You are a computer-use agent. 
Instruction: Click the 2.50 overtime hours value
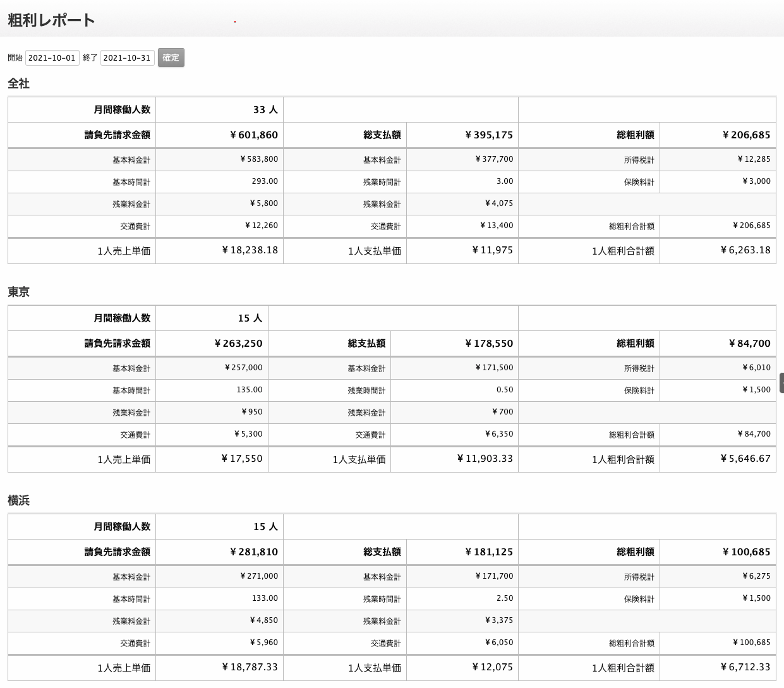tap(505, 598)
